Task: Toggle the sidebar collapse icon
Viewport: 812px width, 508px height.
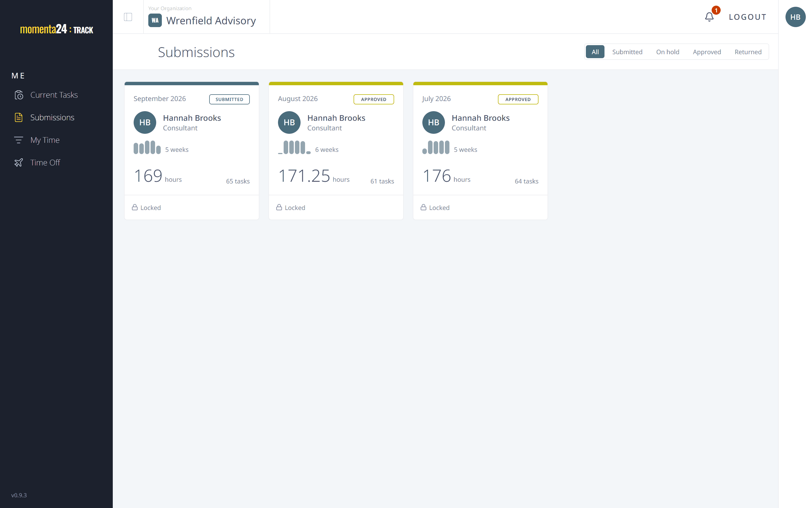Action: coord(128,17)
